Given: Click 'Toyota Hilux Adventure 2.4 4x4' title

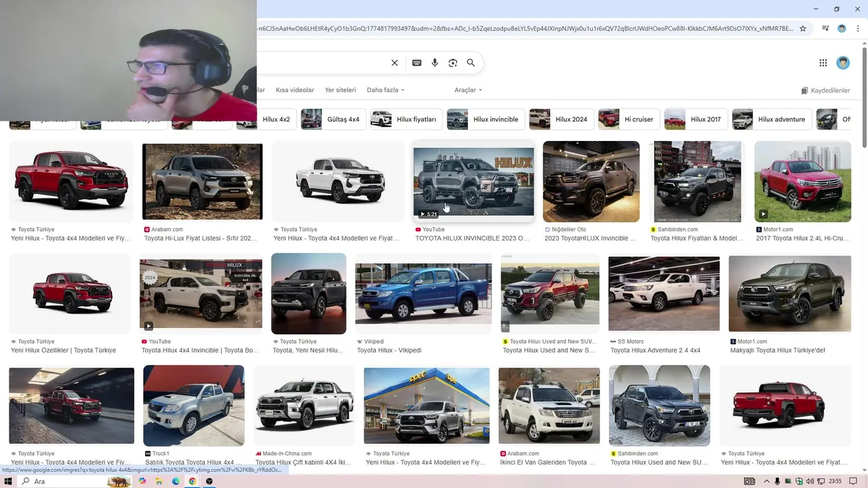Looking at the screenshot, I should coord(655,350).
